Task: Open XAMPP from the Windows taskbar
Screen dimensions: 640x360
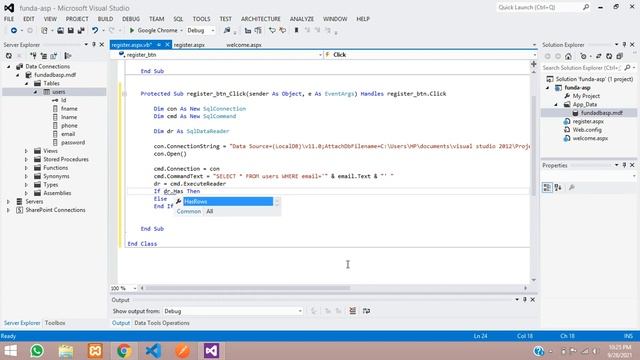Action: click(x=95, y=351)
